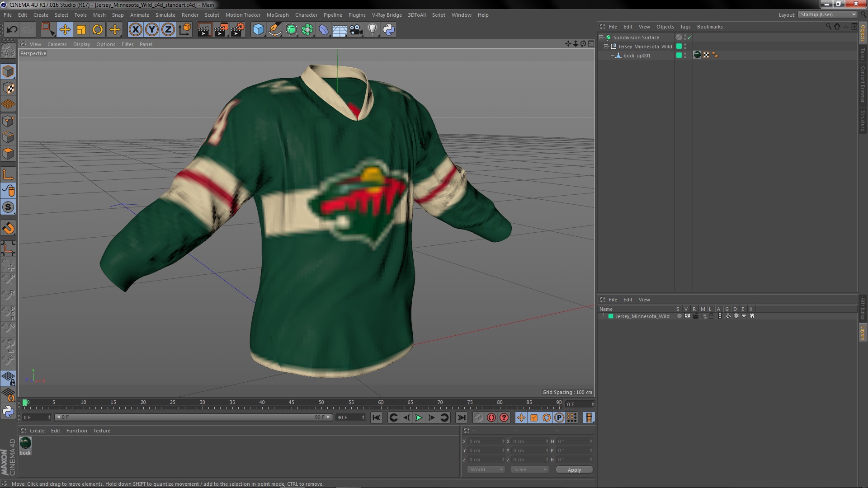Click the Apply button in coordinates
Image resolution: width=868 pixels, height=488 pixels.
[x=574, y=470]
